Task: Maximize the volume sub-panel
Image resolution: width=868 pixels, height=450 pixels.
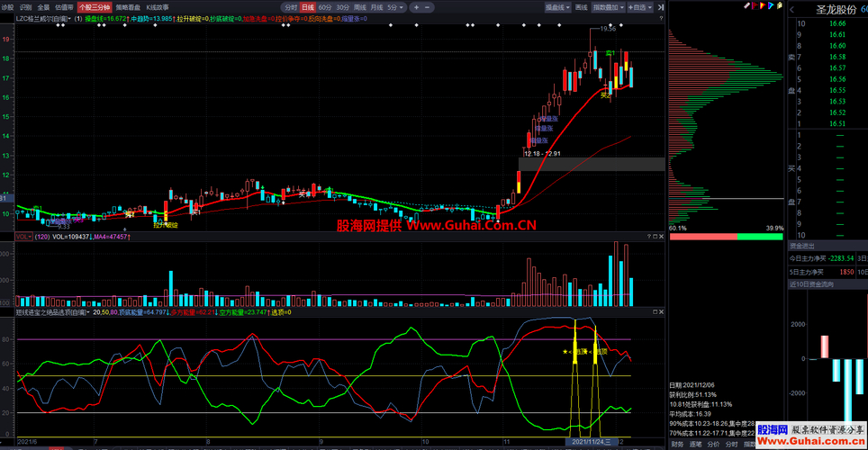Action: (655, 237)
